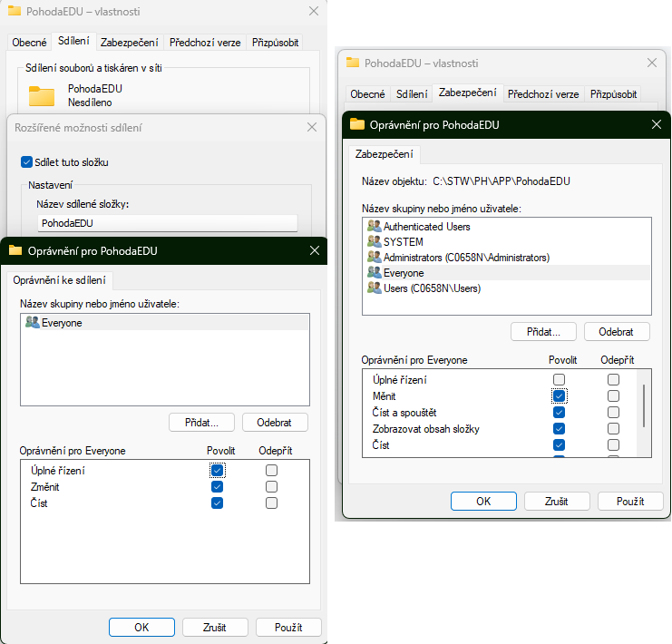This screenshot has width=672, height=644.
Task: Toggle Sdílet tuto složku checkbox
Action: [26, 162]
